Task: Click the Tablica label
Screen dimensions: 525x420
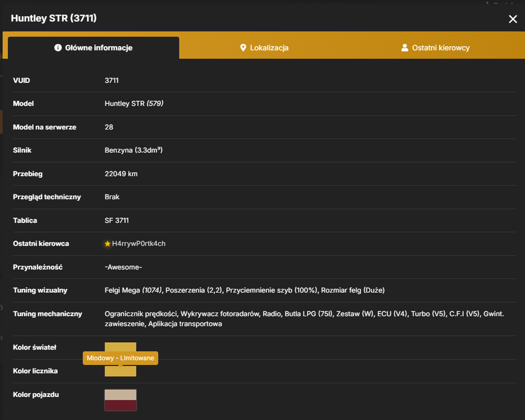Action: pyautogui.click(x=25, y=221)
